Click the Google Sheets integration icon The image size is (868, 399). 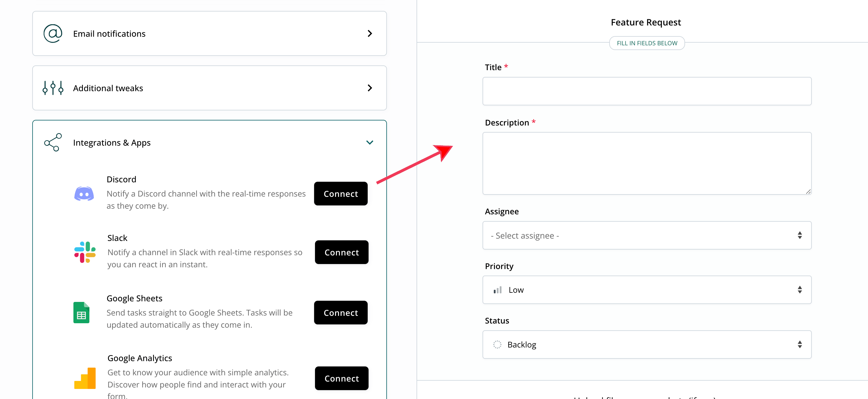(82, 312)
